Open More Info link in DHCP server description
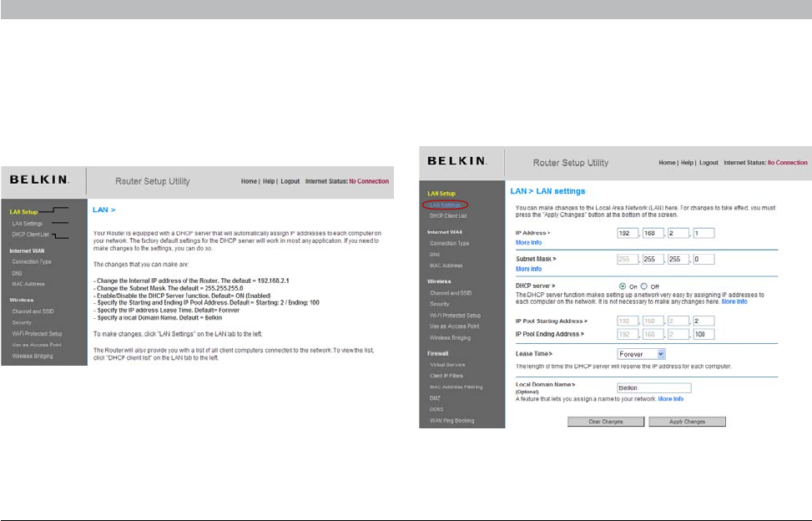812x521 pixels. point(734,301)
